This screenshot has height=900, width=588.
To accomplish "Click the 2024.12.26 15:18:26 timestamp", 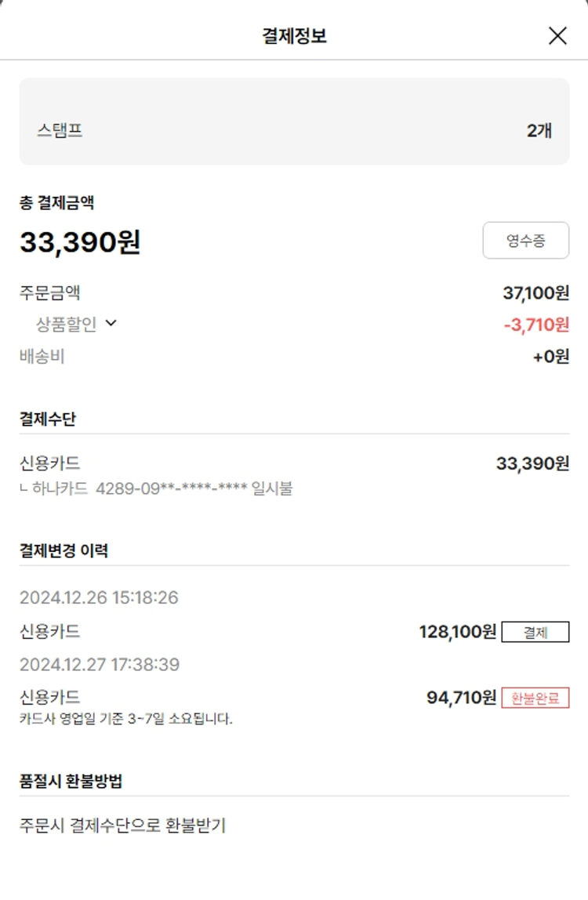I will tap(99, 598).
